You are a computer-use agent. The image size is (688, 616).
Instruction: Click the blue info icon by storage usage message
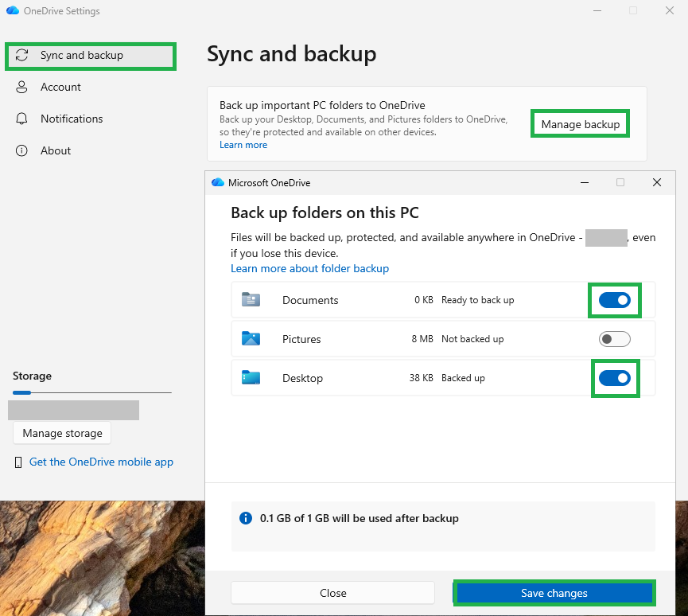coord(246,518)
